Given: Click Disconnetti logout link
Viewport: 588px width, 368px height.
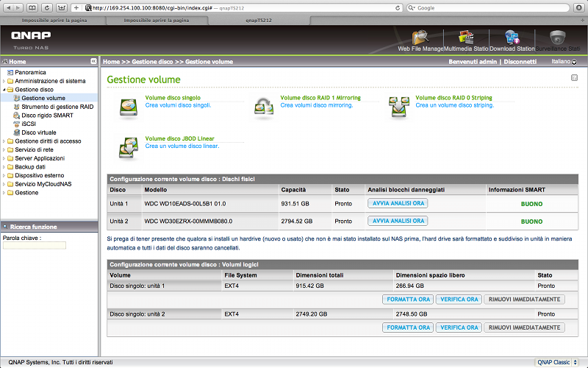Looking at the screenshot, I should (x=520, y=62).
